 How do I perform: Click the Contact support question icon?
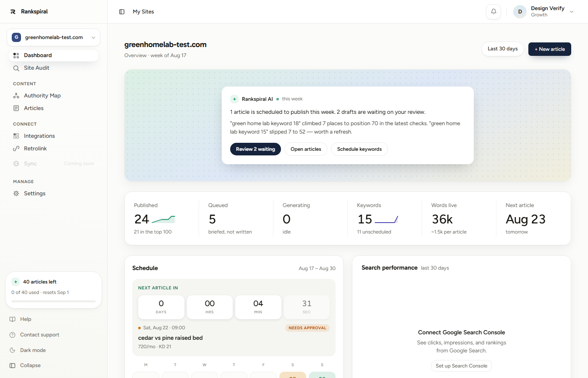(x=13, y=335)
